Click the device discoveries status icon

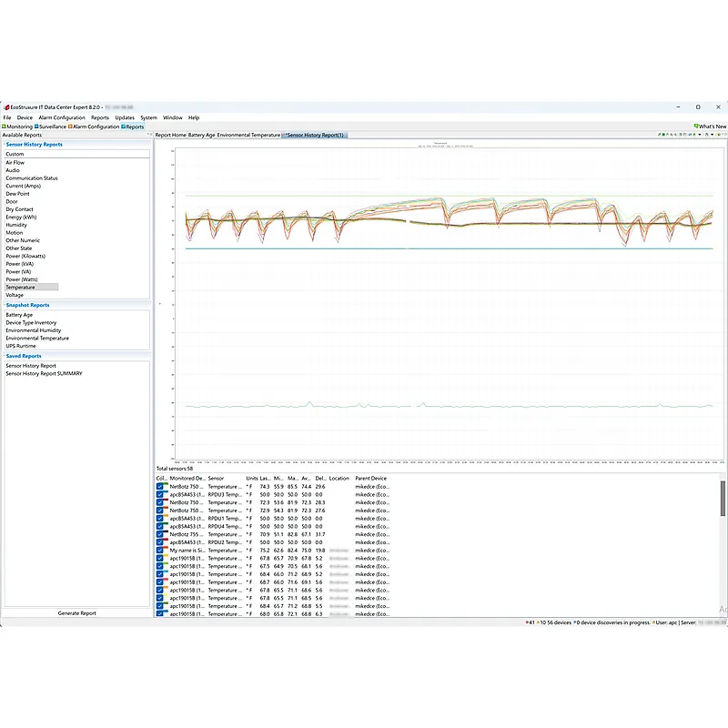click(574, 622)
